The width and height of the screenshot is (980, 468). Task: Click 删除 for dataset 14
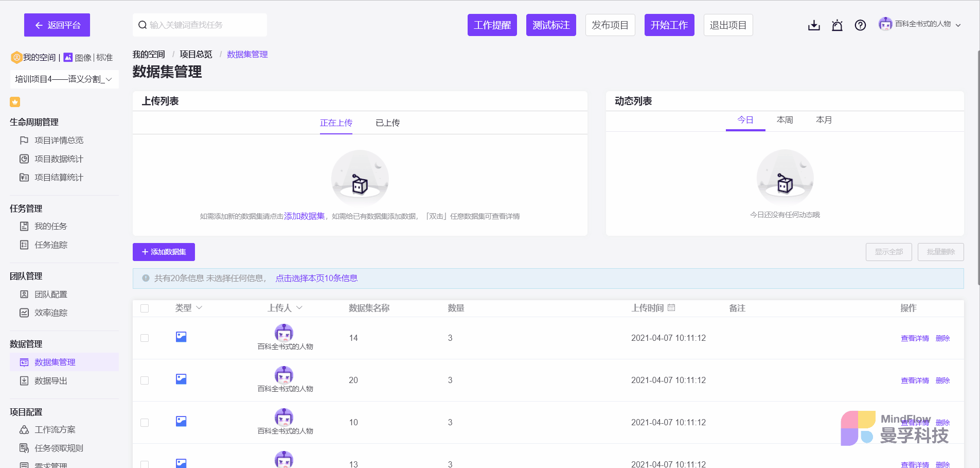pos(942,338)
